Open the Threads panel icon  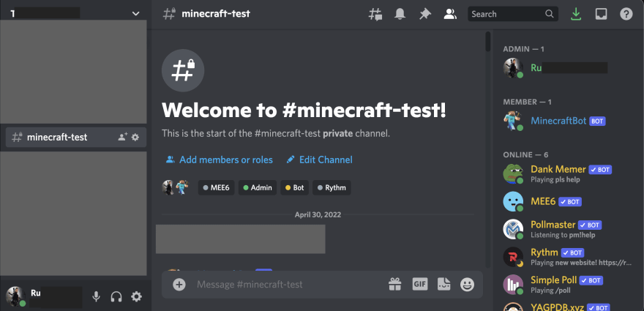click(375, 14)
